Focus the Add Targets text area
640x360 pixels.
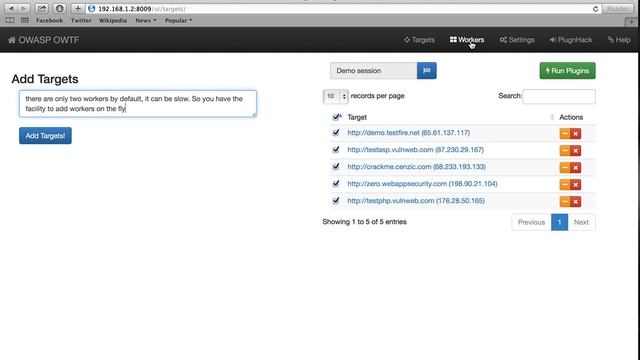(138, 104)
